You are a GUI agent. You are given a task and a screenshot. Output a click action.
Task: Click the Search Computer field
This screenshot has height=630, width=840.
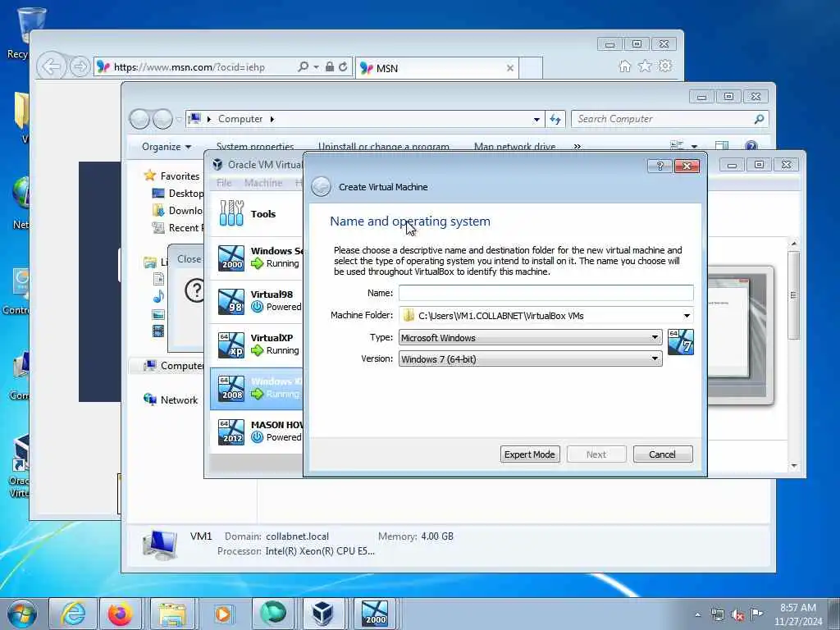pos(669,119)
